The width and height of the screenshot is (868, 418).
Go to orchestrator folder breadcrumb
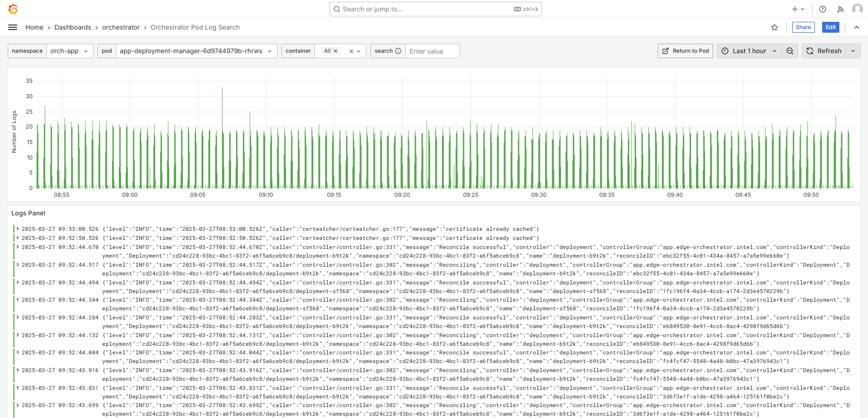[121, 27]
